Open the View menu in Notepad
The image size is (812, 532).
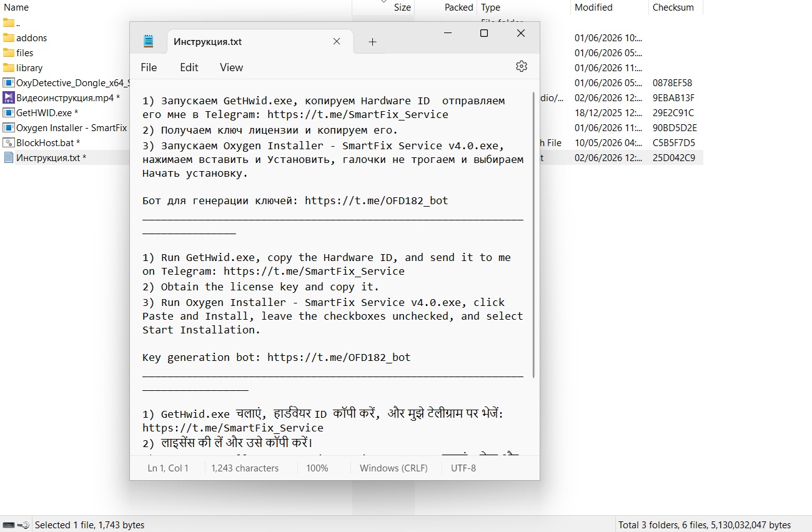pyautogui.click(x=231, y=67)
